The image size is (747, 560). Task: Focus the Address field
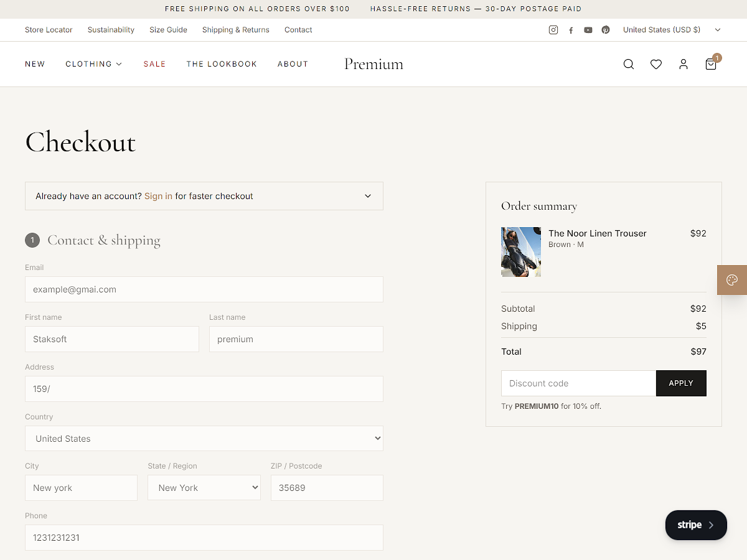[204, 389]
